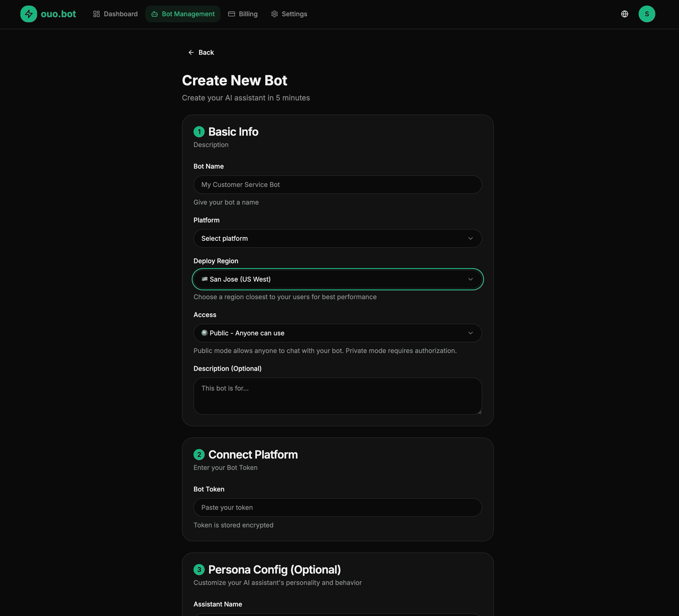Click the Billing card icon
The height and width of the screenshot is (616, 679).
[232, 14]
